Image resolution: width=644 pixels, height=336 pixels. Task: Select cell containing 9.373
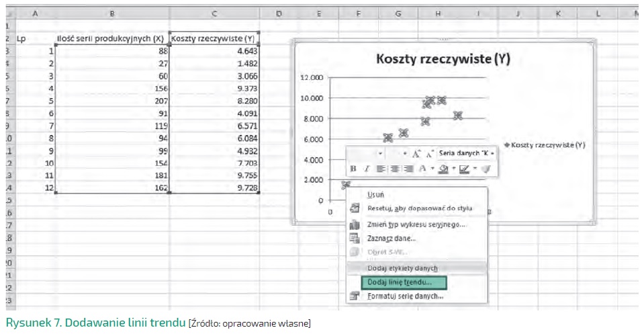click(x=214, y=88)
